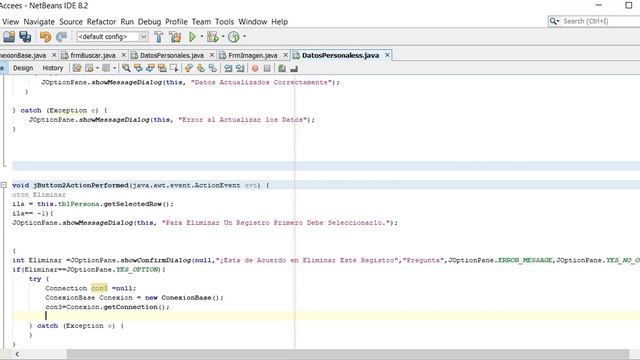Close the frmBuscar.java tab
The width and height of the screenshot is (640, 360).
tap(124, 55)
